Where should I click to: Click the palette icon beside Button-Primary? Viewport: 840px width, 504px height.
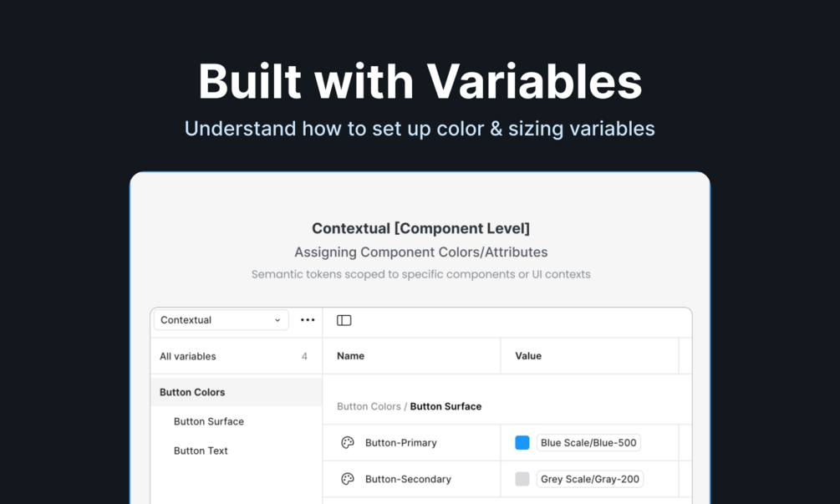pos(348,442)
